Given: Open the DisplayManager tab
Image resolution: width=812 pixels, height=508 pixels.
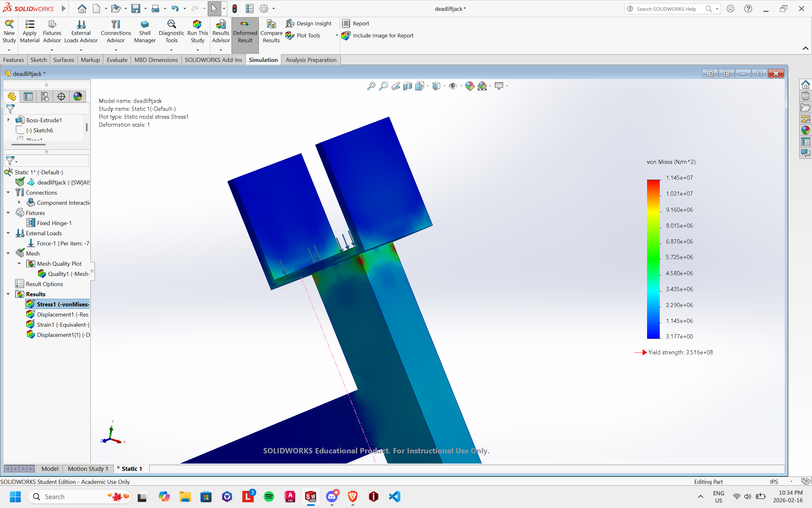Looking at the screenshot, I should click(78, 97).
